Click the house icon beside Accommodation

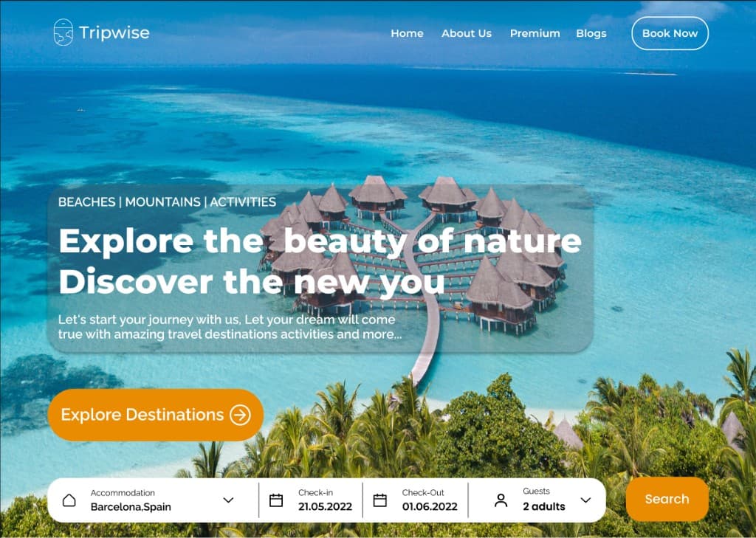coord(69,500)
